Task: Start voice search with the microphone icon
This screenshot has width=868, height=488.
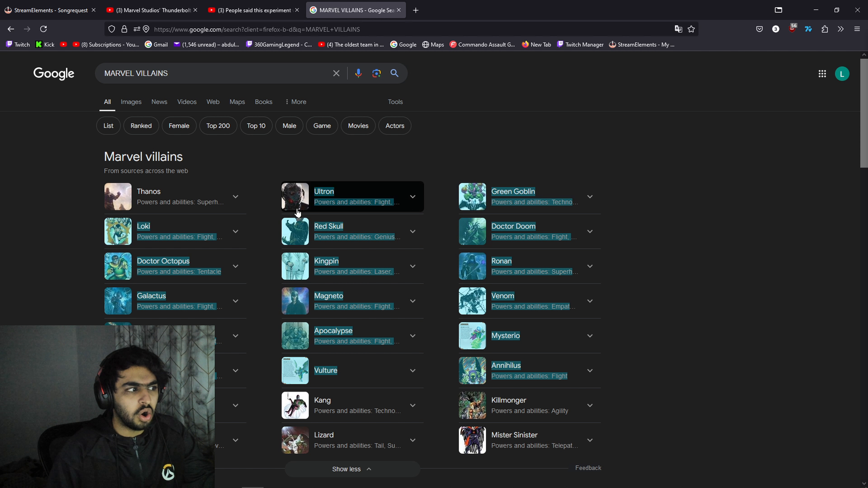Action: 358,73
